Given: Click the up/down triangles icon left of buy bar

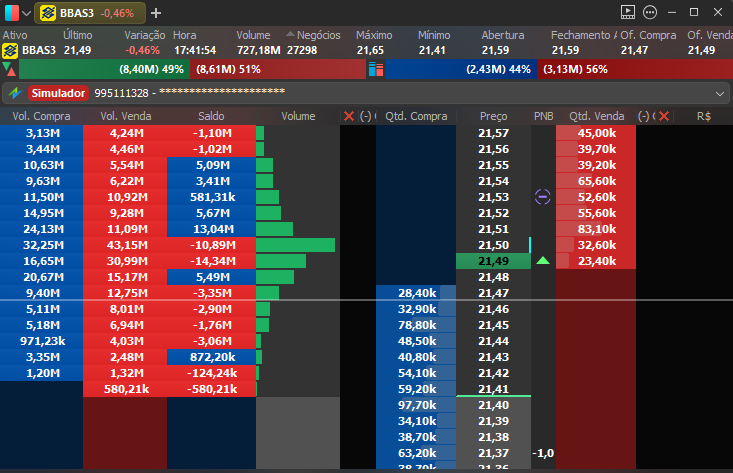Looking at the screenshot, I should pos(9,70).
